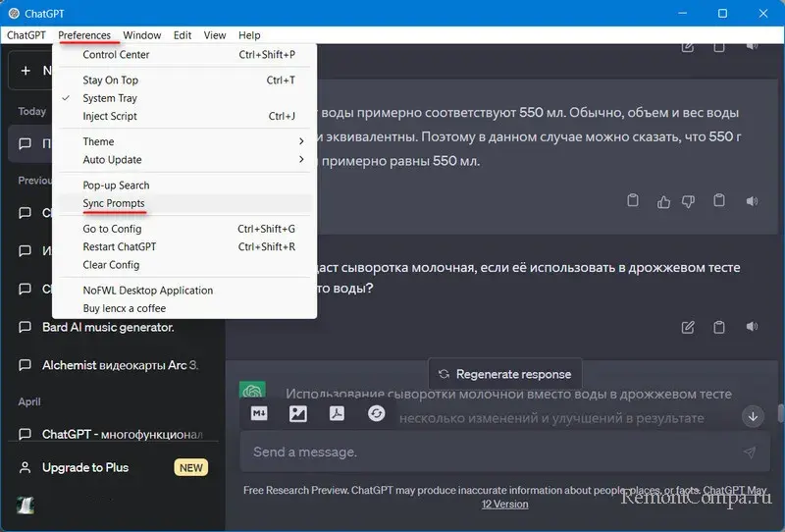Choose Control Center menu entry
This screenshot has height=532, width=785.
coord(116,54)
